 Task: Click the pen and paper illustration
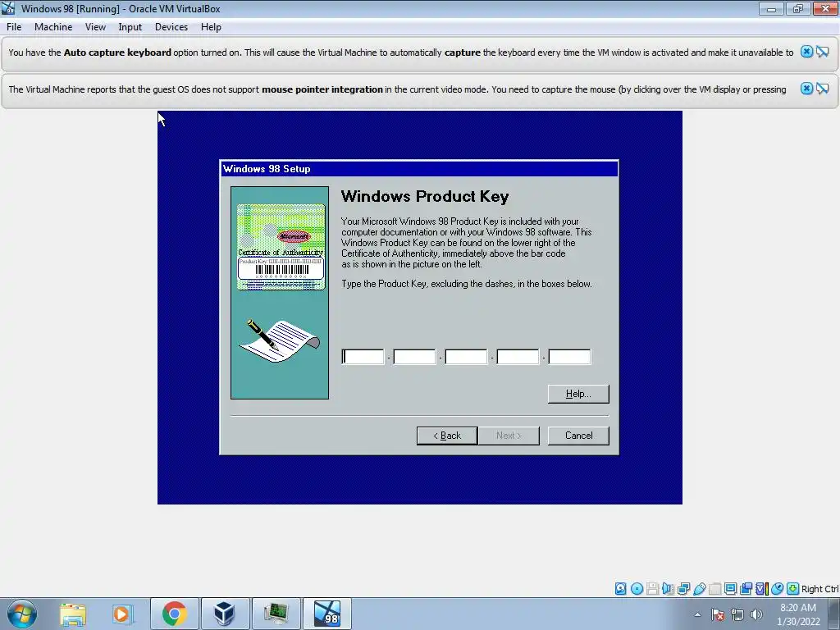point(279,340)
